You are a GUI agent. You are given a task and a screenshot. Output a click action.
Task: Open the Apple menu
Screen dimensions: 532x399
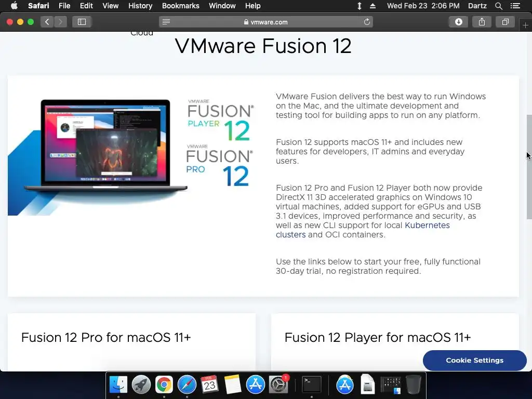14,6
